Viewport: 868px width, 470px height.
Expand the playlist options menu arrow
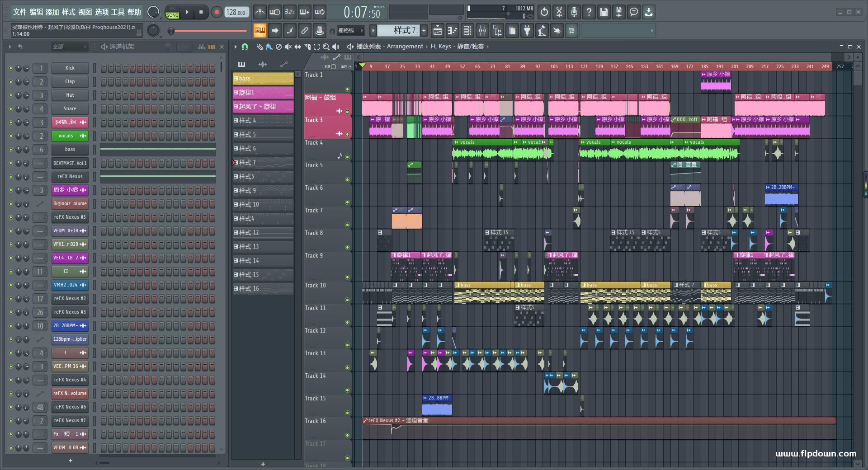click(x=236, y=47)
